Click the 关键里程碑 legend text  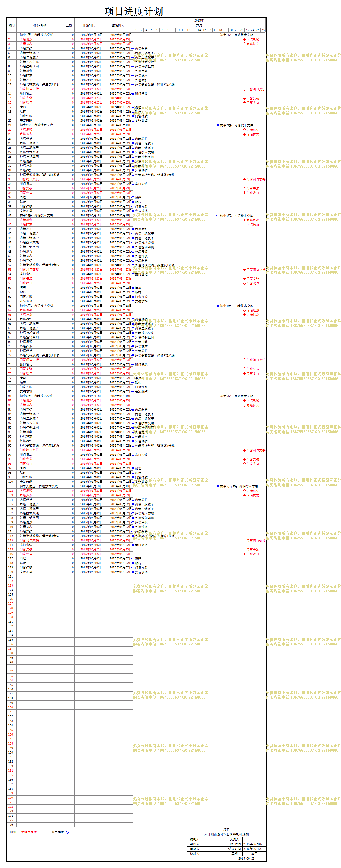29,832
